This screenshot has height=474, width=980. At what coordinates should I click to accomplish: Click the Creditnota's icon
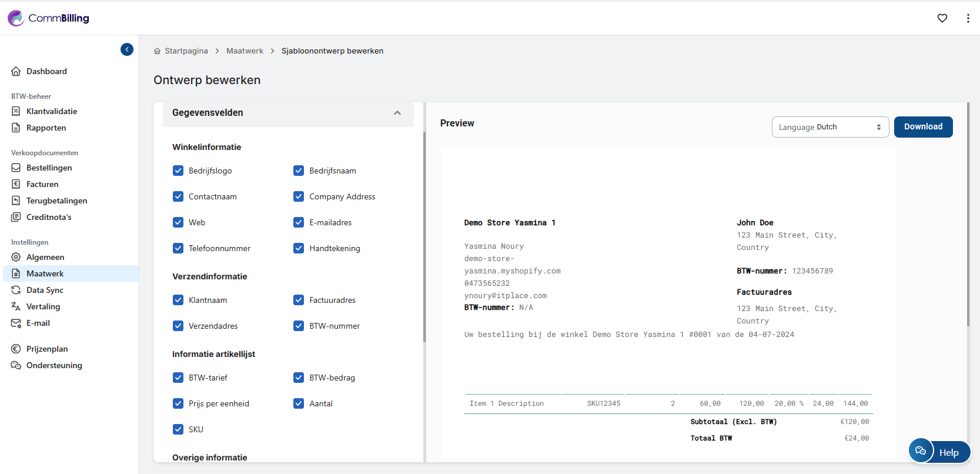(x=16, y=217)
